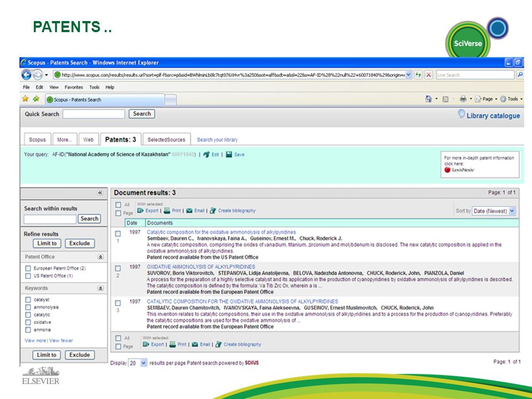The width and height of the screenshot is (532, 399).
Task: Click the RSS feeds icon in toolbar
Action: click(x=446, y=99)
